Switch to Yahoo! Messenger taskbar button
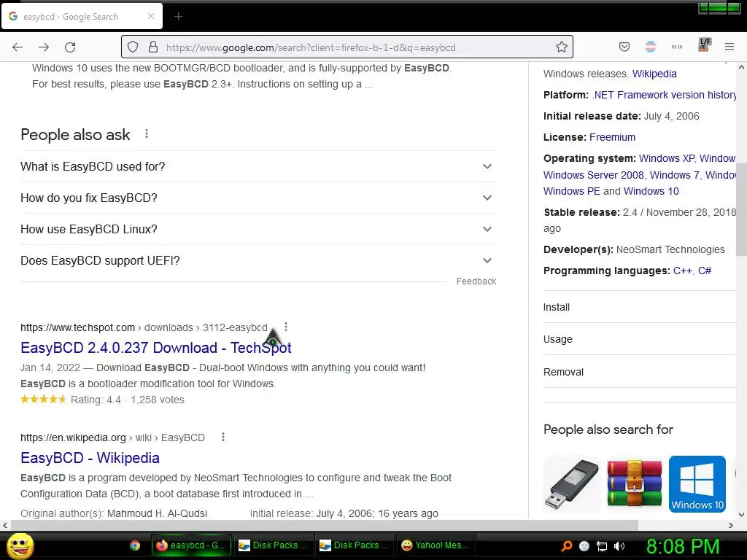 [x=436, y=545]
